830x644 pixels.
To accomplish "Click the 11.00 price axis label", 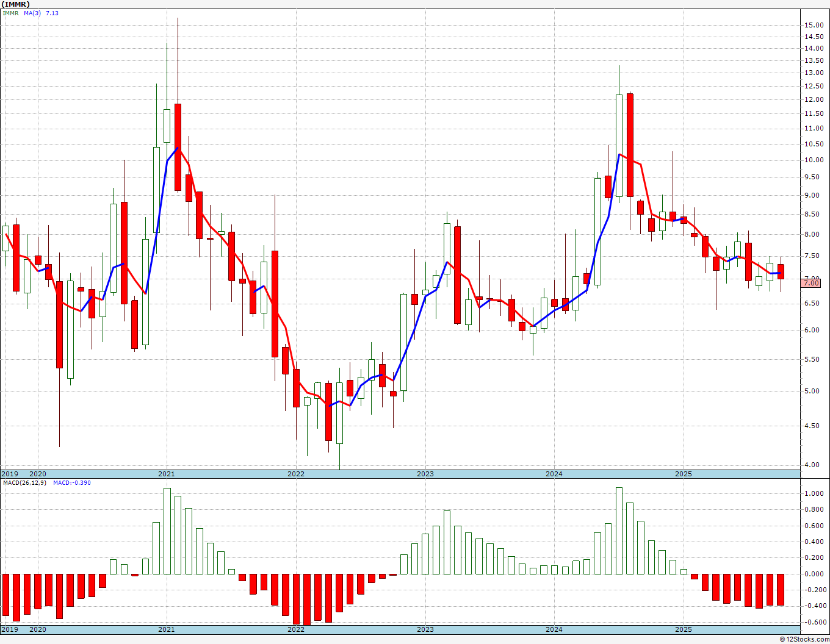I will pyautogui.click(x=814, y=128).
